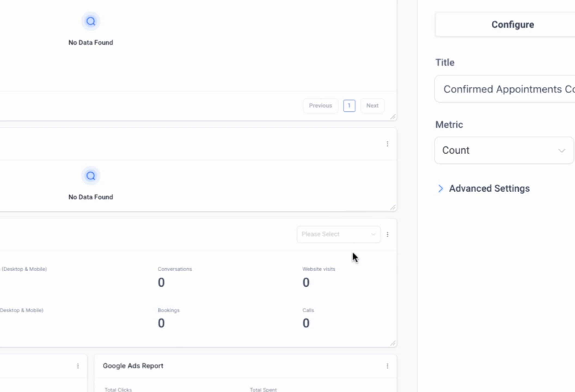Go to the Next page
Viewport: 575px width, 392px height.
point(372,106)
